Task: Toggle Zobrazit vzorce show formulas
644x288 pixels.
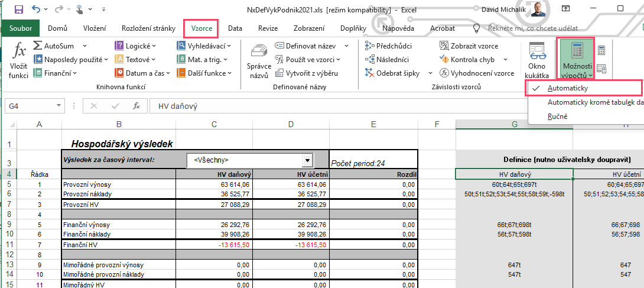Action: coord(469,46)
